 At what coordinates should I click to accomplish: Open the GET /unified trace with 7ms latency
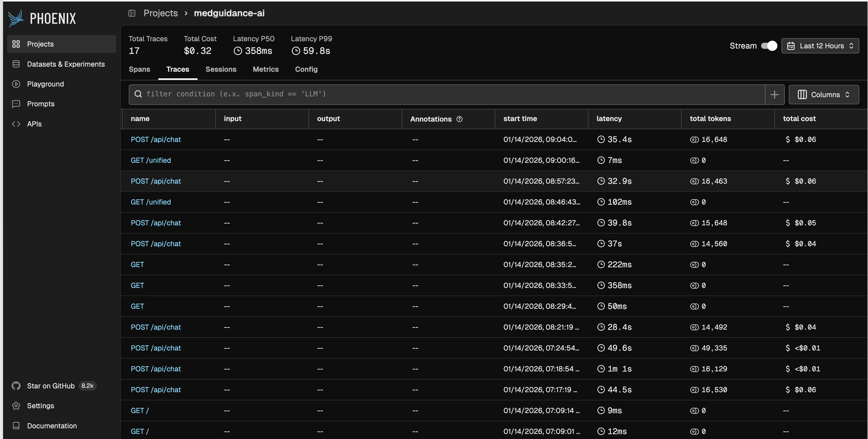[x=151, y=160]
